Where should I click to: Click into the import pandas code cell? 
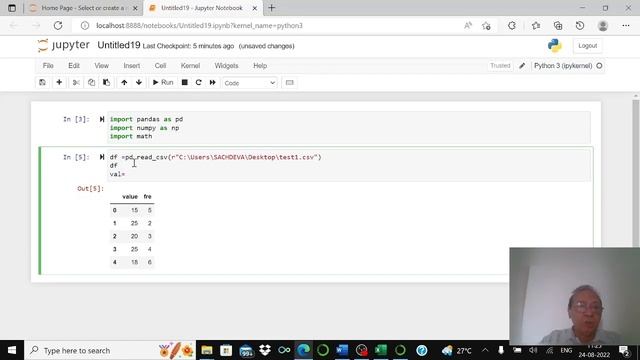point(349,127)
